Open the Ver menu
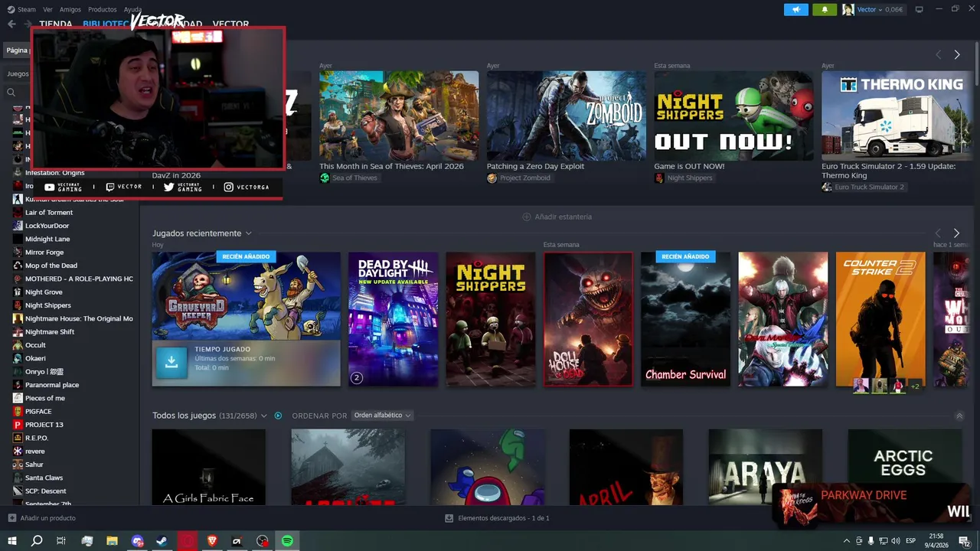Image resolution: width=980 pixels, height=551 pixels. [x=48, y=9]
